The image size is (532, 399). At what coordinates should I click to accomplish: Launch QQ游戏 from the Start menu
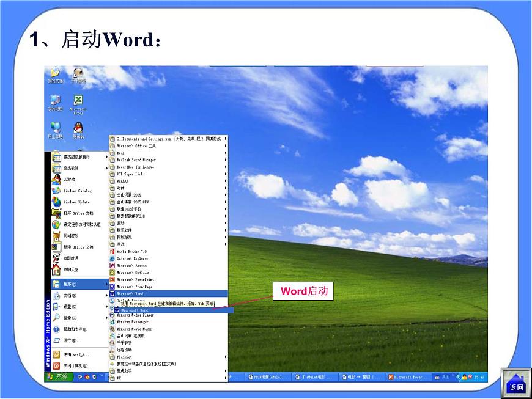click(79, 180)
